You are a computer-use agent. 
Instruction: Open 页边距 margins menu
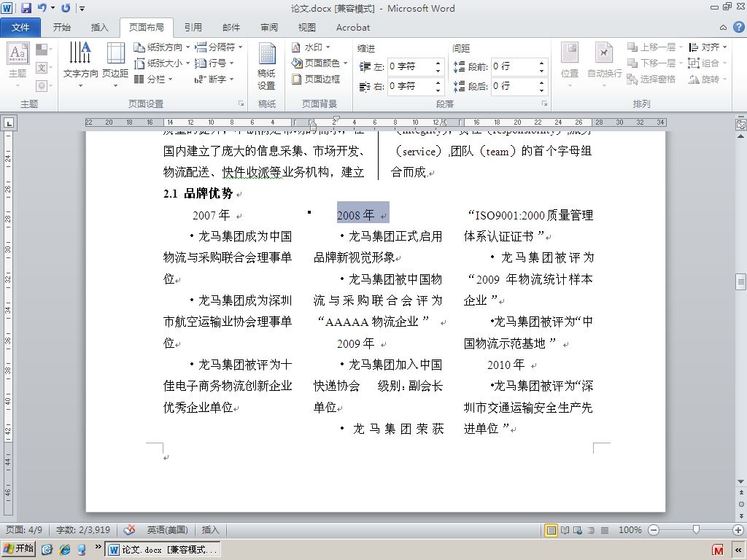coord(115,66)
